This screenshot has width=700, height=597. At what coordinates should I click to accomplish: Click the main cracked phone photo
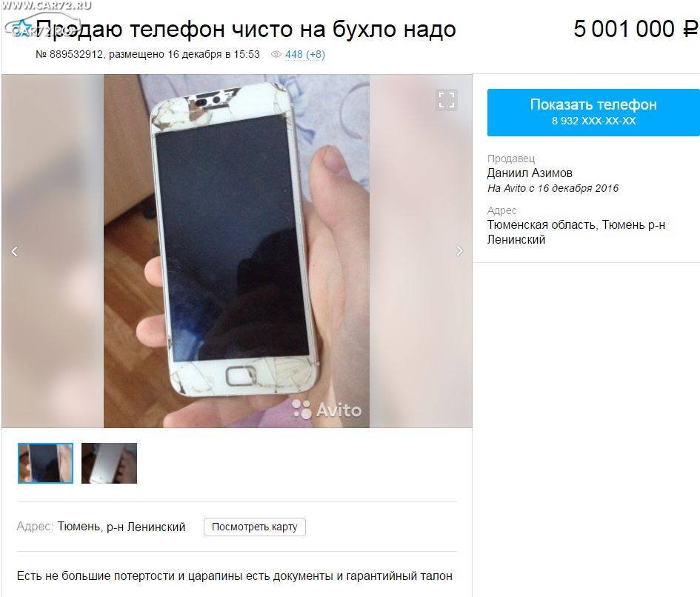(236, 251)
